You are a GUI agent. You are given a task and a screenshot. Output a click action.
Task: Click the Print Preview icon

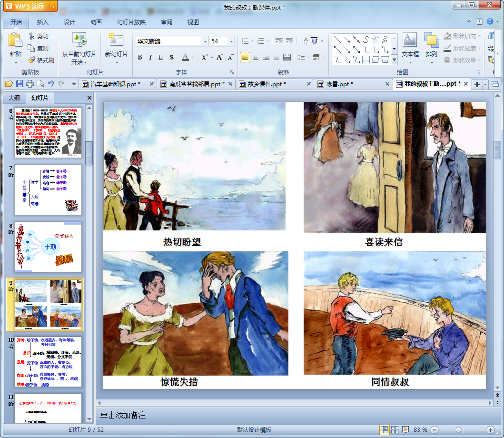tap(40, 84)
